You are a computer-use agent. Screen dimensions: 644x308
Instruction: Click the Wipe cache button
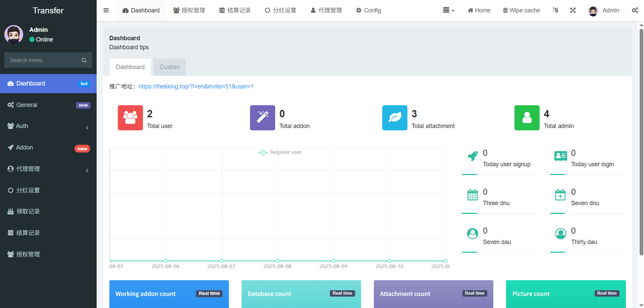pos(521,10)
